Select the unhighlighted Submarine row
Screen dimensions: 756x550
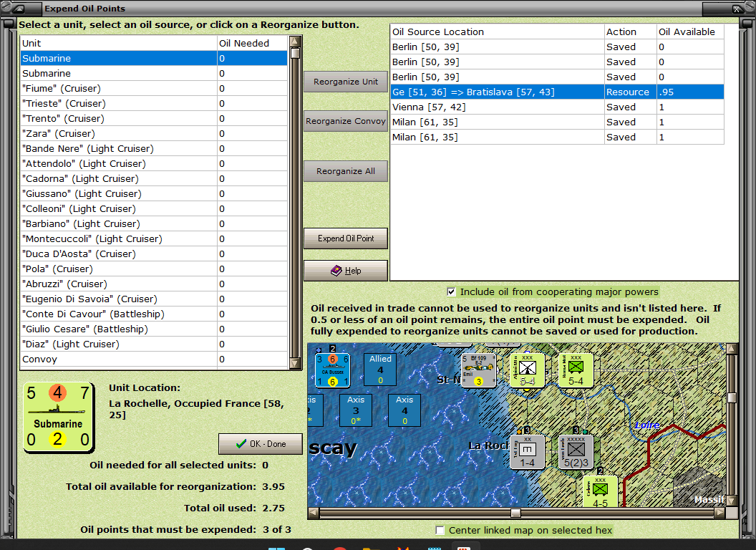[154, 73]
